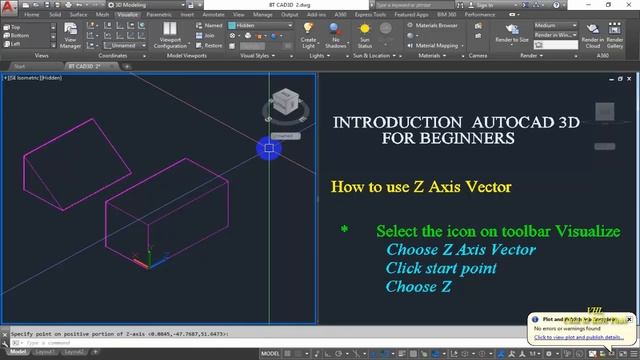
Task: Expand the Visual Styles panel
Action: tap(258, 56)
